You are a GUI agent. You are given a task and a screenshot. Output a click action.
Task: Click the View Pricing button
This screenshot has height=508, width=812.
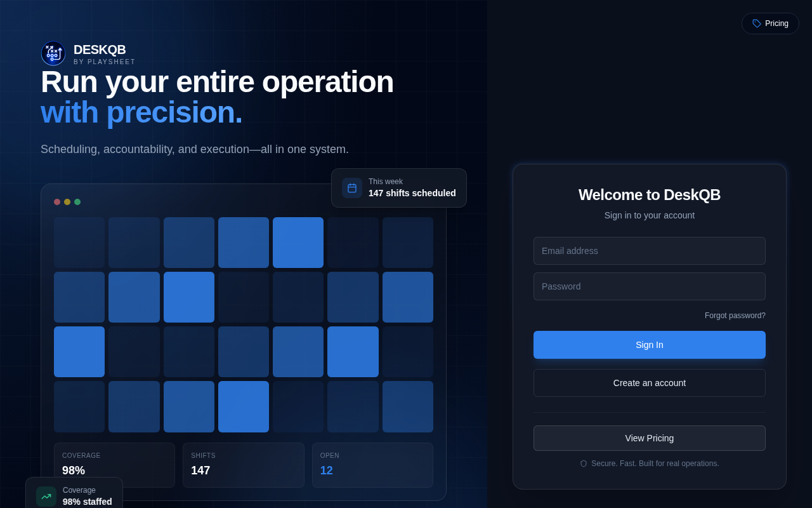click(x=650, y=438)
